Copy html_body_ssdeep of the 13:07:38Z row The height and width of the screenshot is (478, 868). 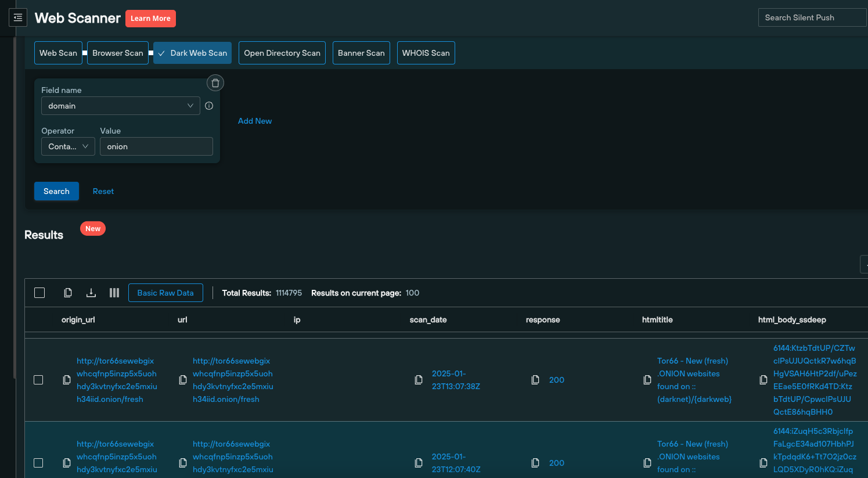763,380
